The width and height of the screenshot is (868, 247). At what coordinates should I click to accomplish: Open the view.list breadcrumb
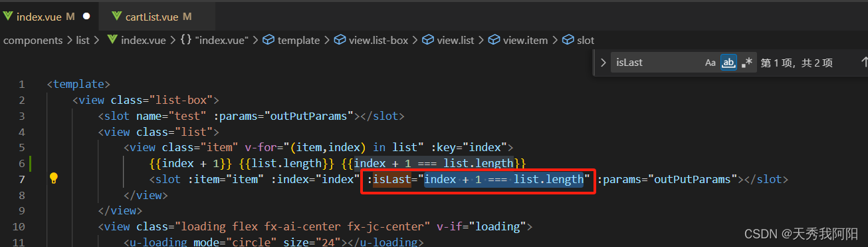[x=455, y=40]
